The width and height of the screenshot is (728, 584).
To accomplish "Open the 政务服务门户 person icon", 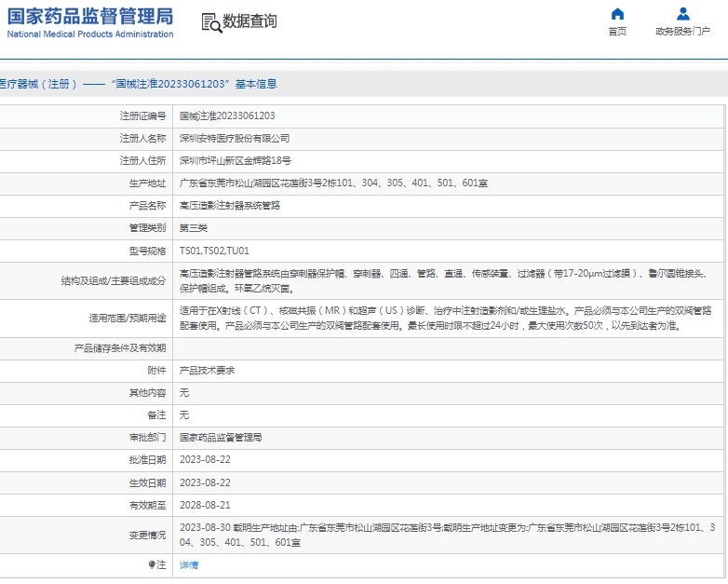I will (x=682, y=14).
